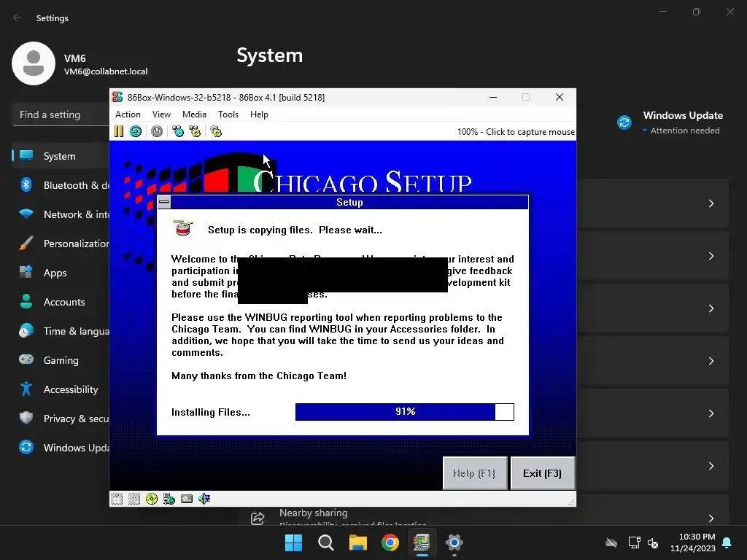Open the Media menu in 86Box

194,114
